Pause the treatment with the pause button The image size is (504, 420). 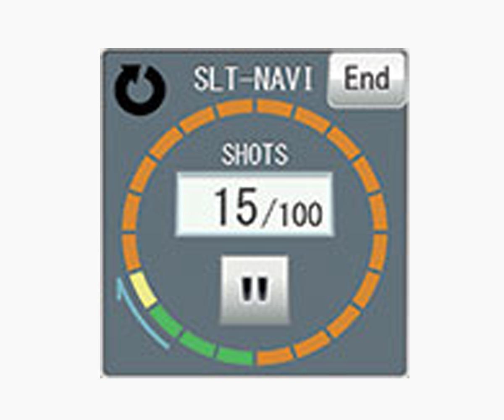coord(255,290)
